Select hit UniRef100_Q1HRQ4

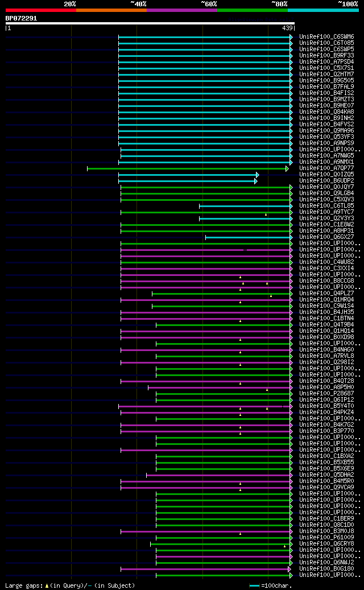327,299
